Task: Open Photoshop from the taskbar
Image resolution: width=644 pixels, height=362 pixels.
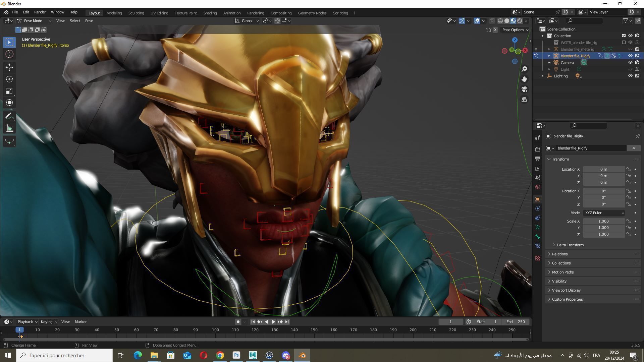Action: [x=236, y=355]
